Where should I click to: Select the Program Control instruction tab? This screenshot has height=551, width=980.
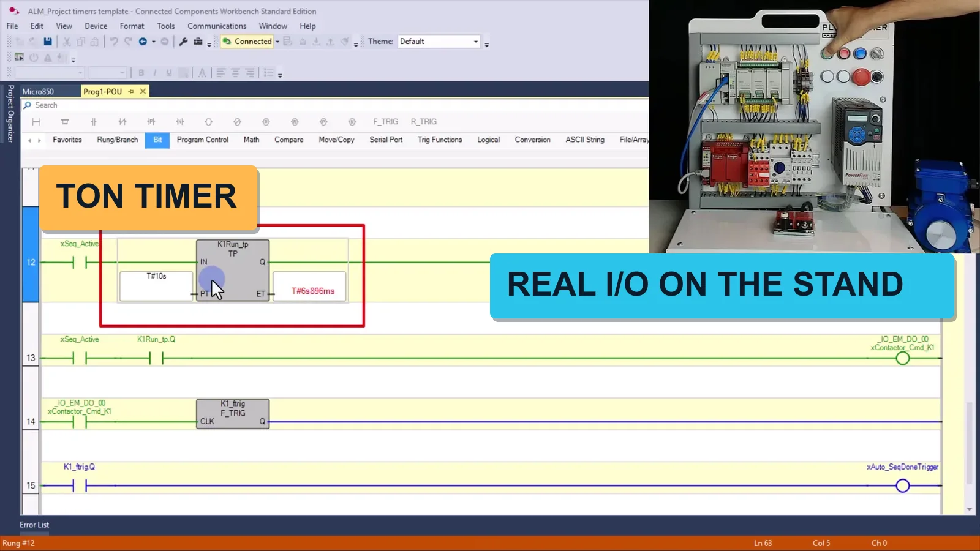pyautogui.click(x=203, y=140)
